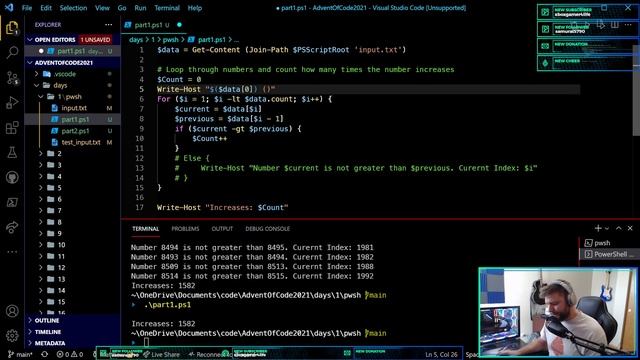The image size is (640, 360).
Task: Expand the METADATA section
Action: pyautogui.click(x=73, y=343)
